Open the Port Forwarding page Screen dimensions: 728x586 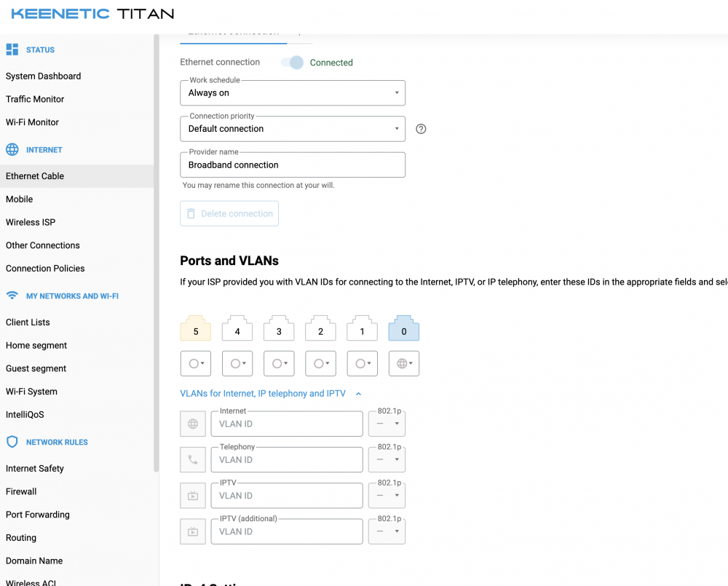pos(38,515)
